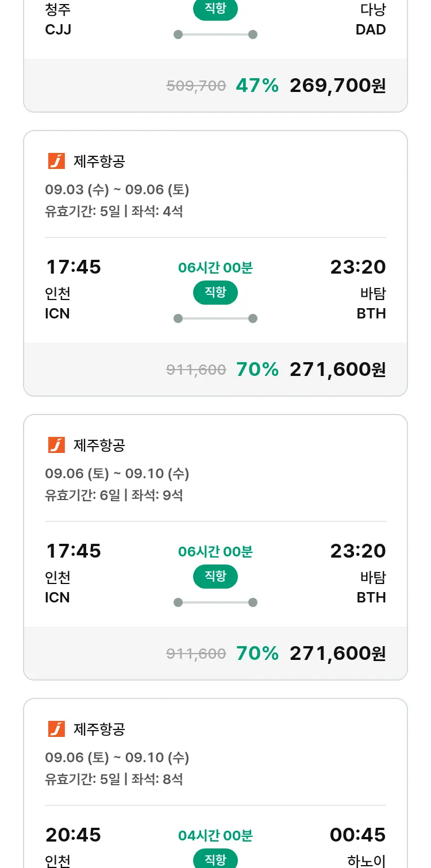Tap the 직항 badge on the Hanoi flight
431x868 pixels.
[215, 859]
